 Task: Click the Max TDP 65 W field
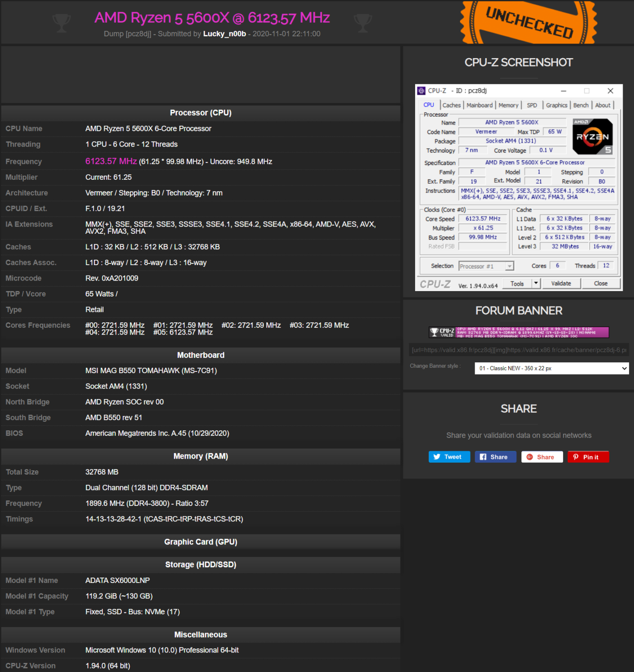coord(555,132)
